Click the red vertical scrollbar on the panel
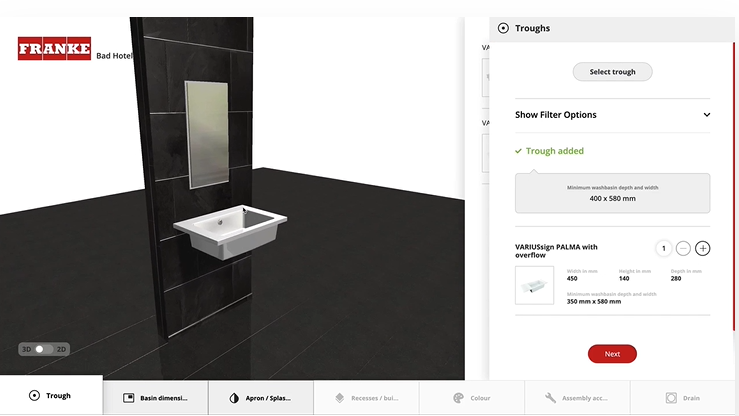This screenshot has width=739, height=416. click(x=733, y=186)
